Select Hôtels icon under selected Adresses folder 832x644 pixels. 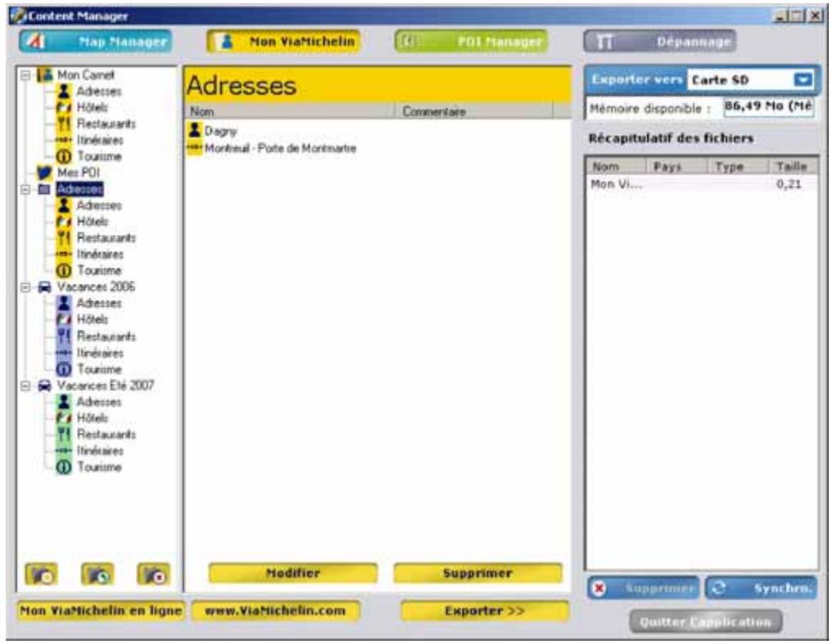[x=64, y=222]
